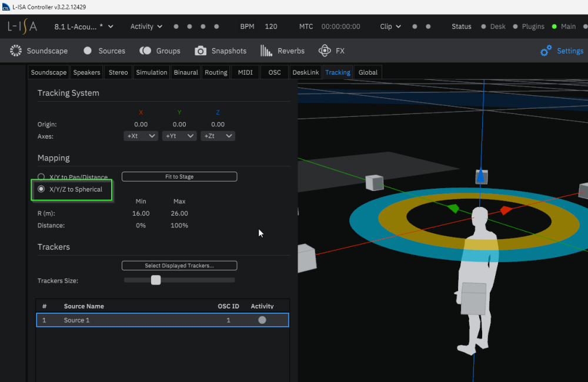This screenshot has height=382, width=588.
Task: Click the R (m) Min value field
Action: pos(141,213)
